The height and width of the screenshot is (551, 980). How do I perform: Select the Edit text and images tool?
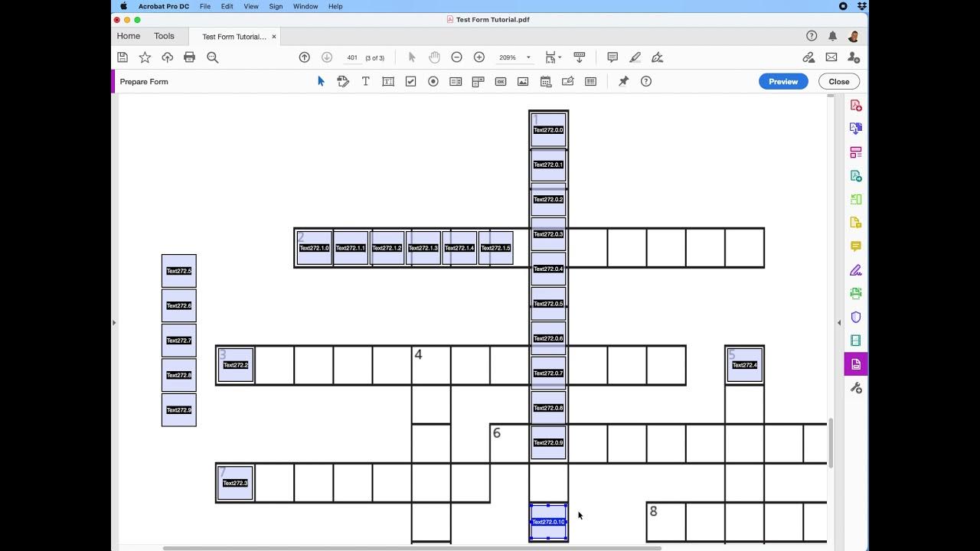[343, 81]
